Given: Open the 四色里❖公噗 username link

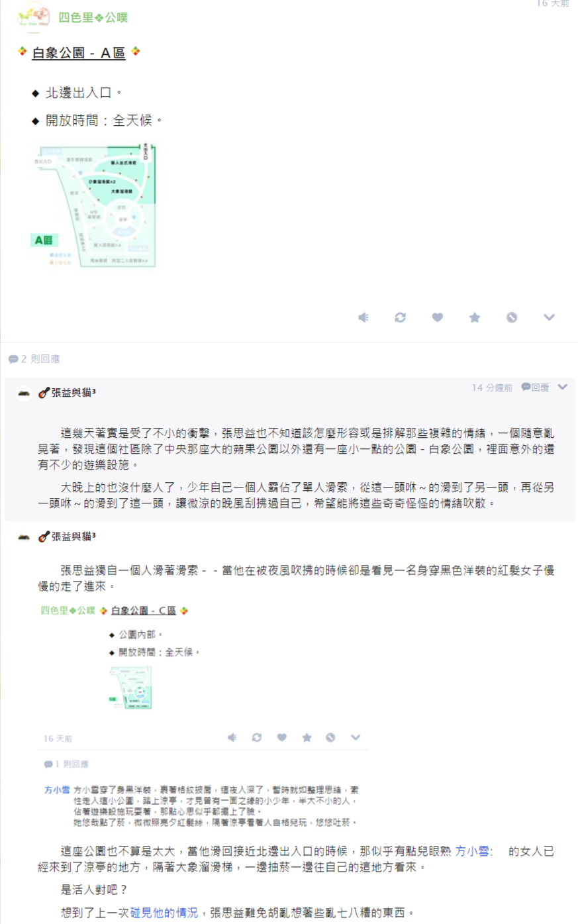Looking at the screenshot, I should 93,18.
